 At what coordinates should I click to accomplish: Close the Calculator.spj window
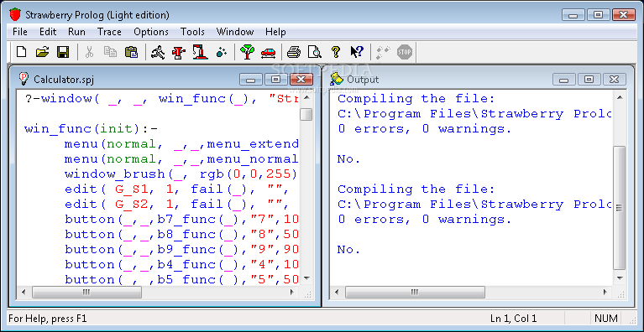pos(301,79)
